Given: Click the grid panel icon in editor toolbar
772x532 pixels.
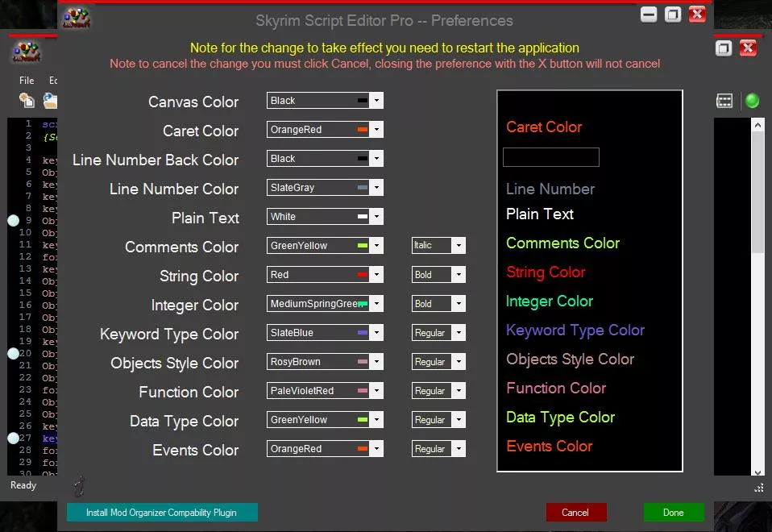Looking at the screenshot, I should click(x=724, y=101).
